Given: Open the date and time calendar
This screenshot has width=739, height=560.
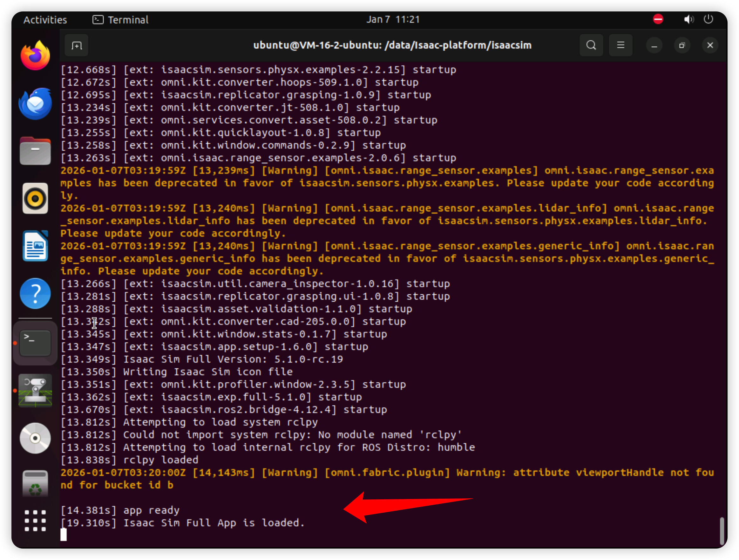Looking at the screenshot, I should pos(393,19).
